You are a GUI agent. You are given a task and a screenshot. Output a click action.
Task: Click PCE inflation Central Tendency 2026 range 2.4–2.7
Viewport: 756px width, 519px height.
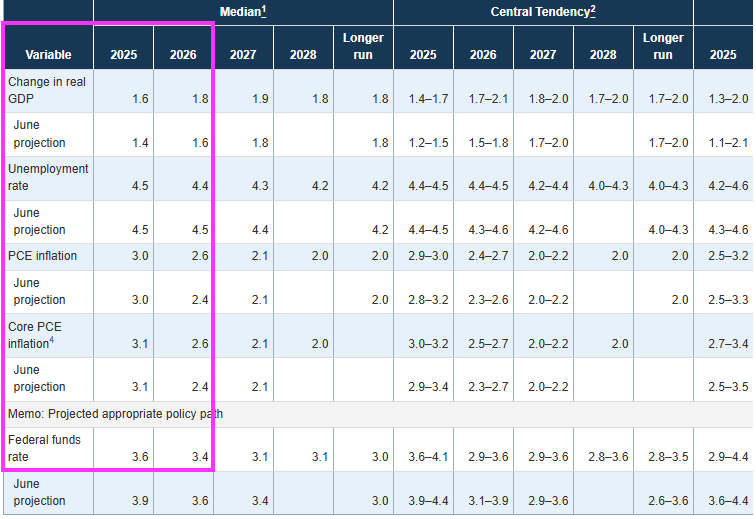[x=487, y=256]
